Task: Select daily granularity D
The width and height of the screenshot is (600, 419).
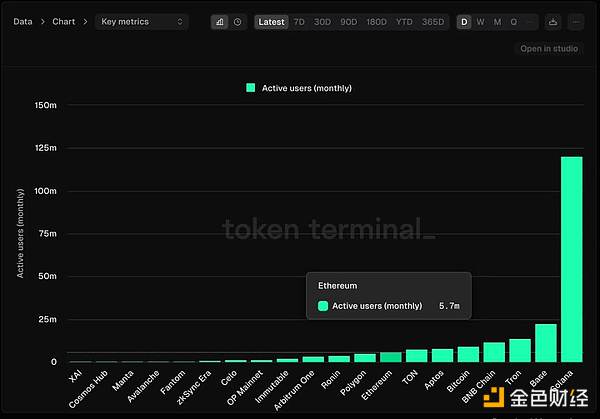Action: coord(464,21)
